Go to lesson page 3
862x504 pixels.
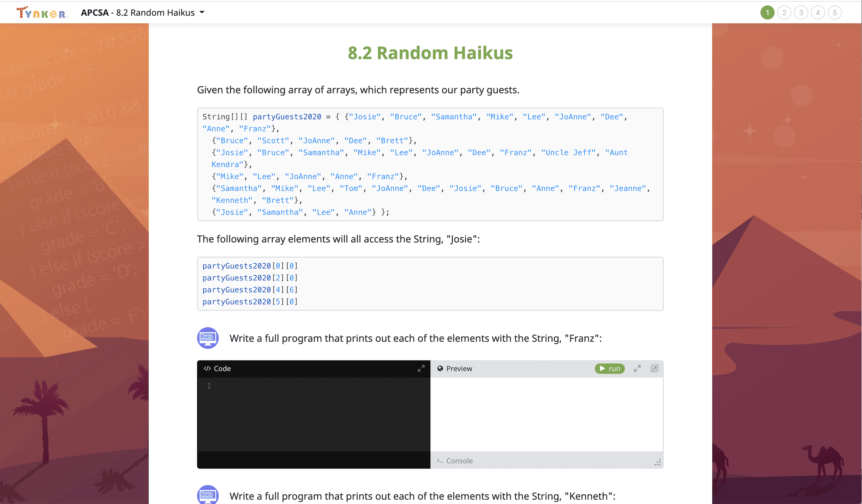pyautogui.click(x=801, y=13)
